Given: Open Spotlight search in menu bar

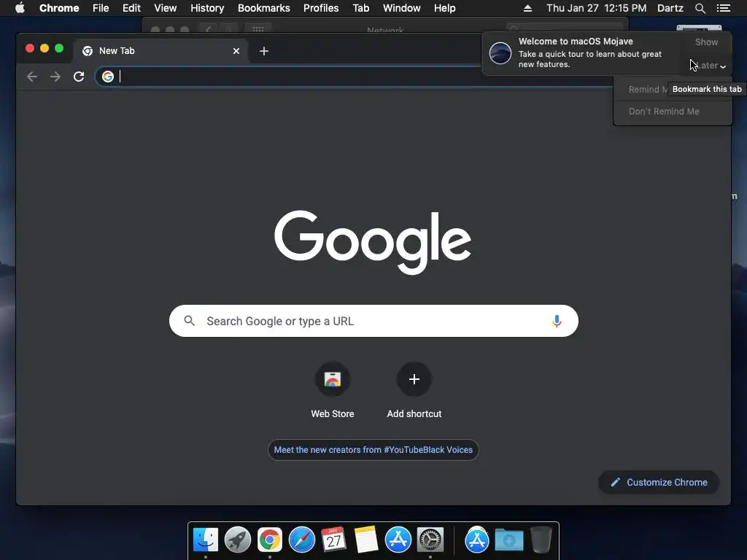Looking at the screenshot, I should coord(700,8).
